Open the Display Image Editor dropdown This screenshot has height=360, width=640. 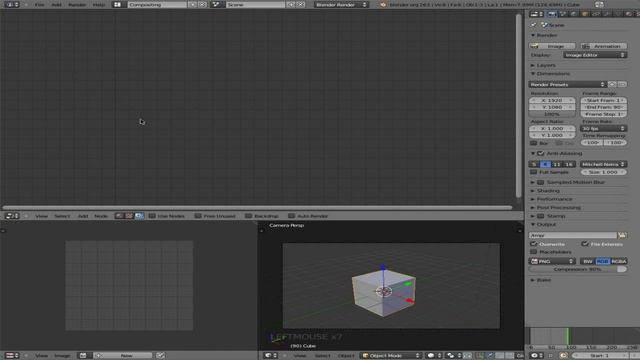[595, 55]
